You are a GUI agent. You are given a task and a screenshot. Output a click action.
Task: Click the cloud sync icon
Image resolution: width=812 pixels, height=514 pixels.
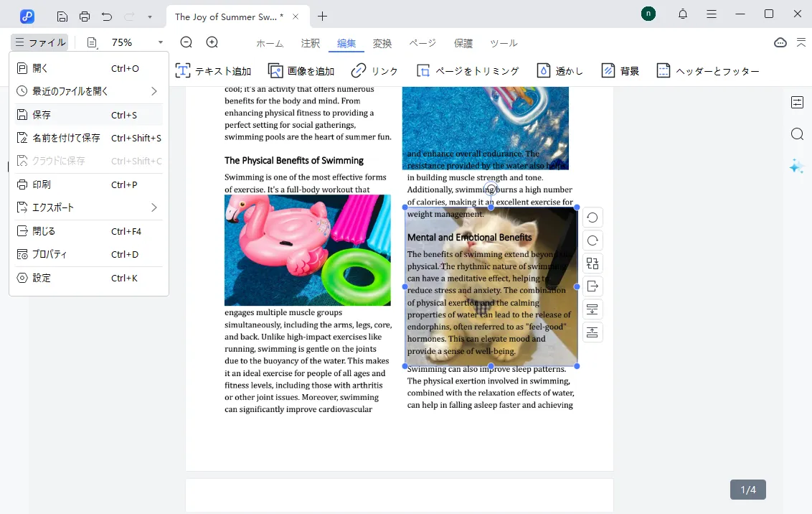pyautogui.click(x=780, y=42)
